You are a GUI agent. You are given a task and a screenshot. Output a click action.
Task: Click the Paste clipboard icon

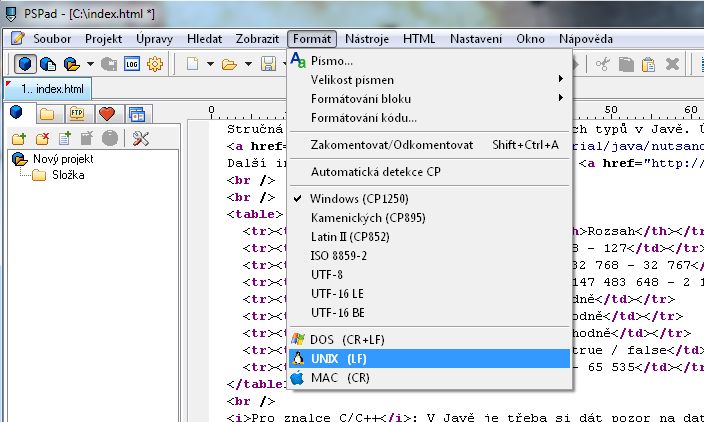649,64
